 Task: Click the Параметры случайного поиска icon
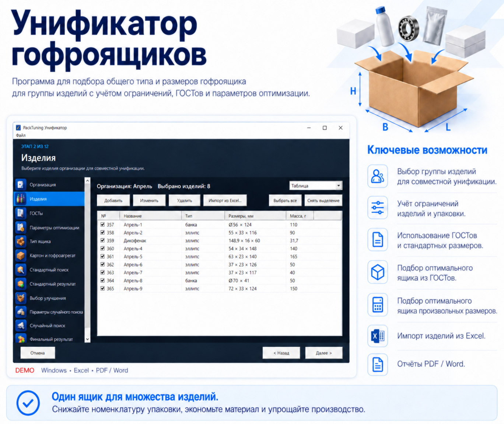21,312
